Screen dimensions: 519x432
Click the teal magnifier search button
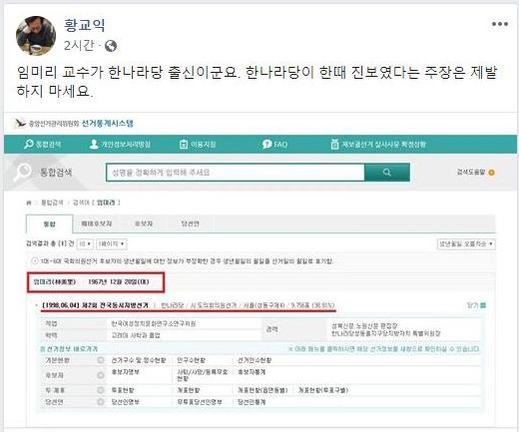click(387, 172)
